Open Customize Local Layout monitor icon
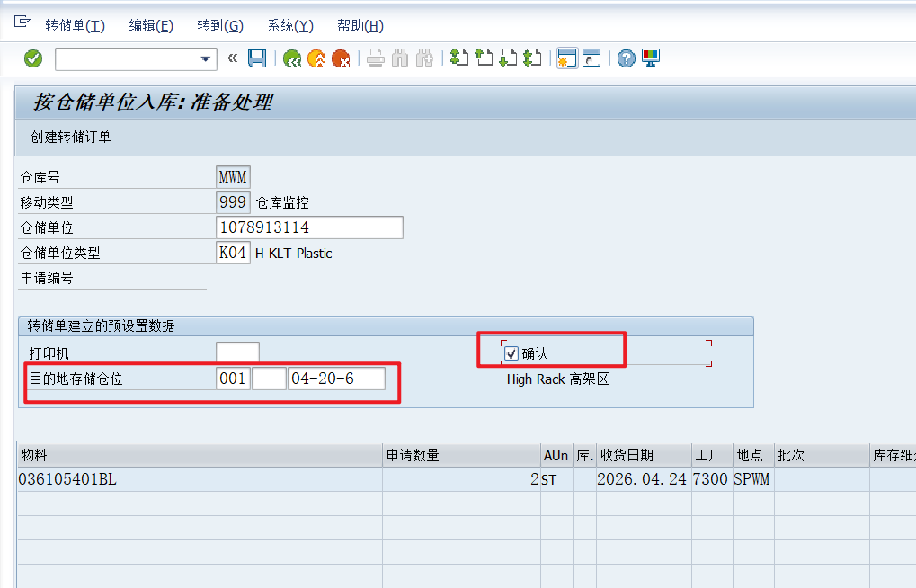Image resolution: width=916 pixels, height=588 pixels. click(x=651, y=58)
